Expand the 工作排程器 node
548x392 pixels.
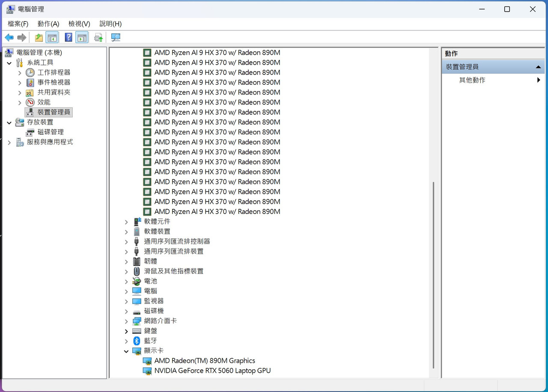20,73
